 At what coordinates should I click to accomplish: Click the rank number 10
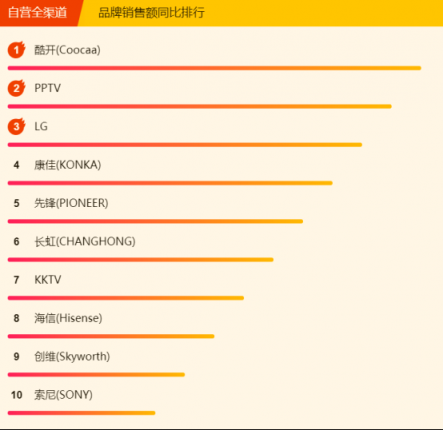click(17, 395)
